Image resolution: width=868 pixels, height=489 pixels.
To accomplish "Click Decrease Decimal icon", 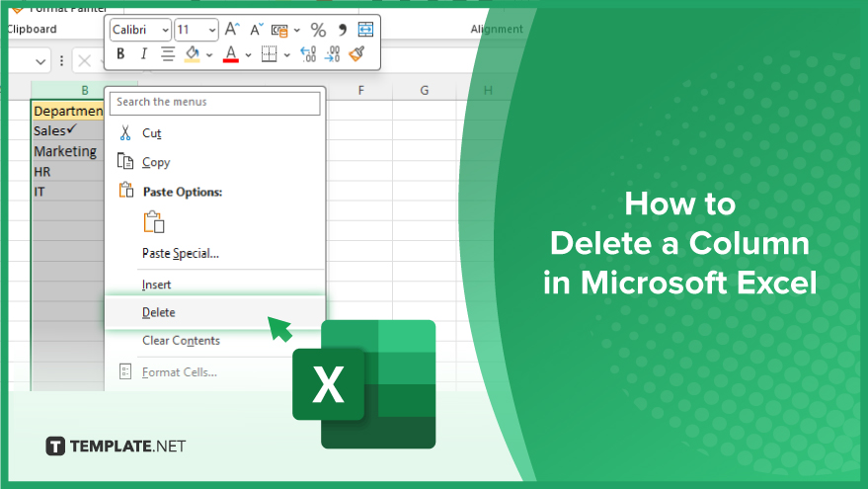I will point(332,54).
